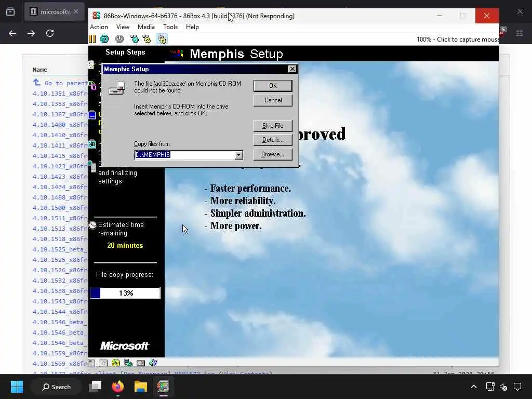The height and width of the screenshot is (399, 532).
Task: Open the Media menu in 86Box
Action: (x=146, y=27)
